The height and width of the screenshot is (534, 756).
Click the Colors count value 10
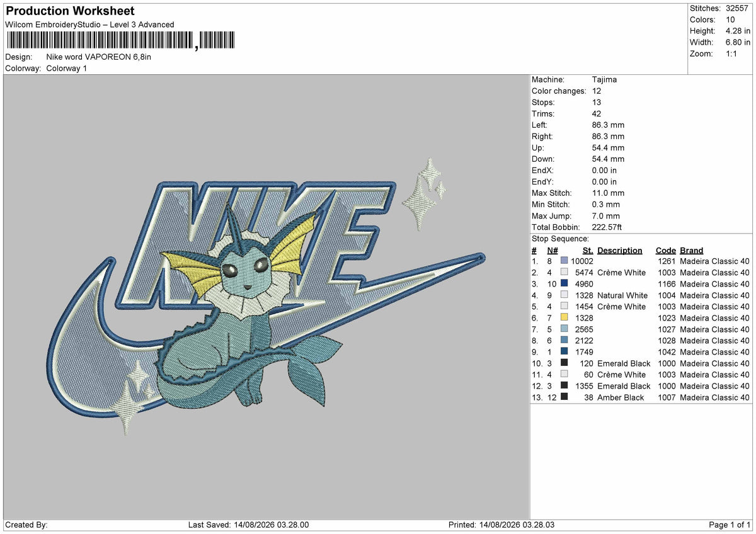click(729, 20)
